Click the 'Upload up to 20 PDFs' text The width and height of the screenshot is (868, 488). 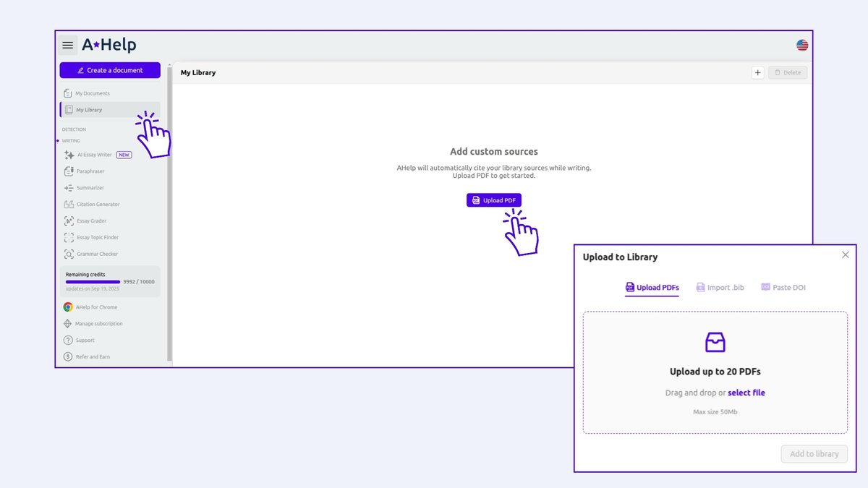click(x=715, y=372)
